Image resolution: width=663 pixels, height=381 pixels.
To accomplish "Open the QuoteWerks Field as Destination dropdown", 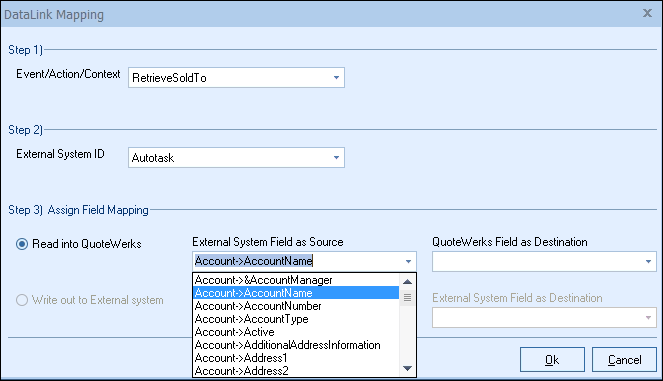I will click(648, 262).
